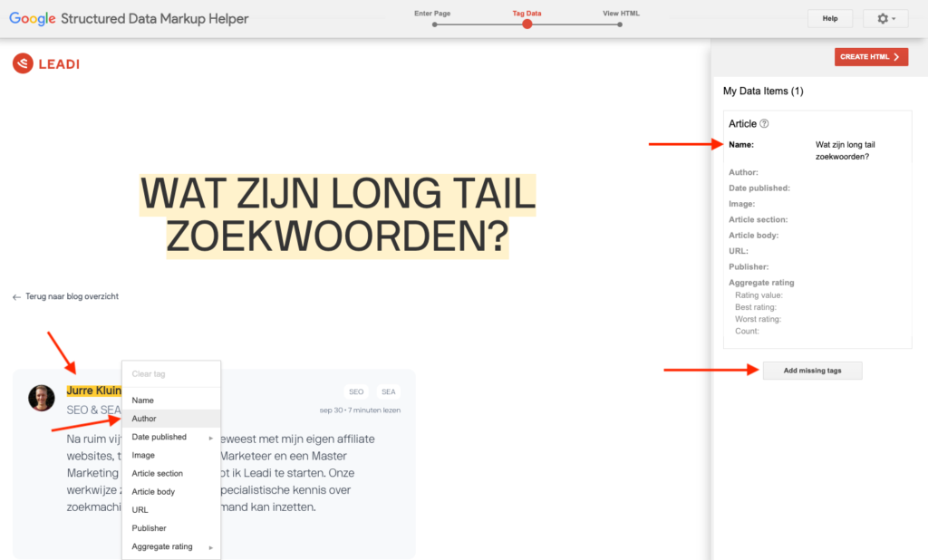Select the Tag Data step marker
Image resolution: width=928 pixels, height=560 pixels.
tap(527, 24)
